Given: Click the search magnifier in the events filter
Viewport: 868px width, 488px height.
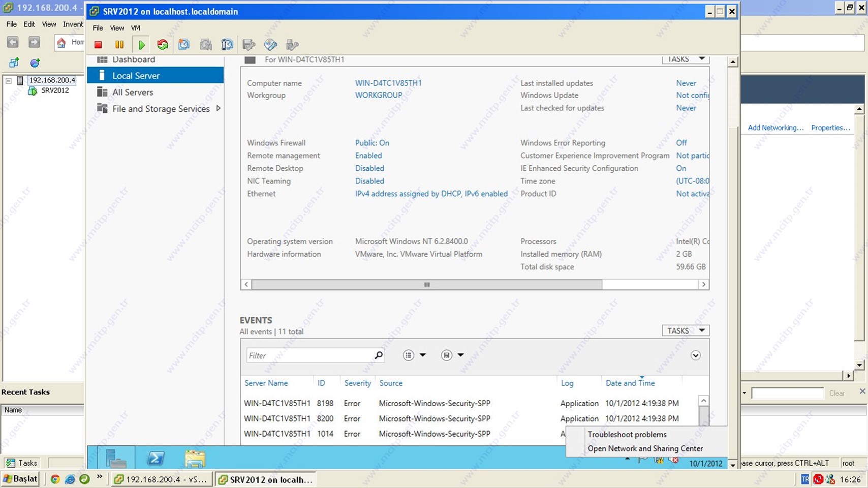Looking at the screenshot, I should click(379, 355).
